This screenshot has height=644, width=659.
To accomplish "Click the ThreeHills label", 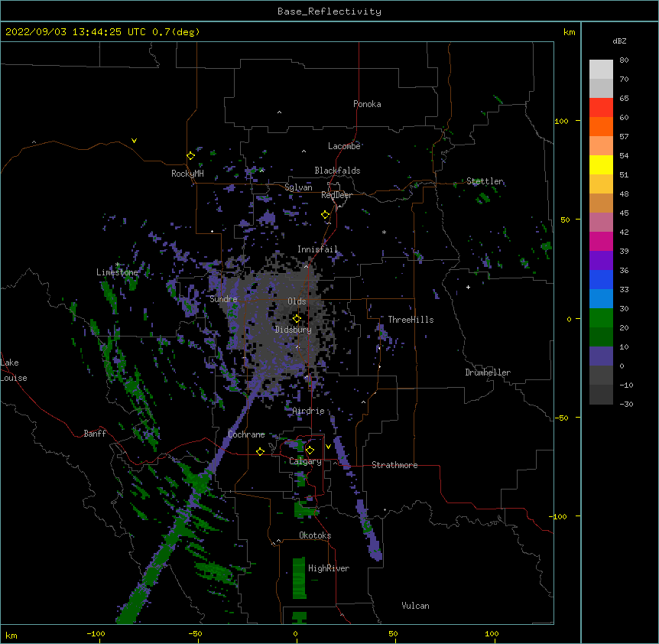I will (411, 320).
